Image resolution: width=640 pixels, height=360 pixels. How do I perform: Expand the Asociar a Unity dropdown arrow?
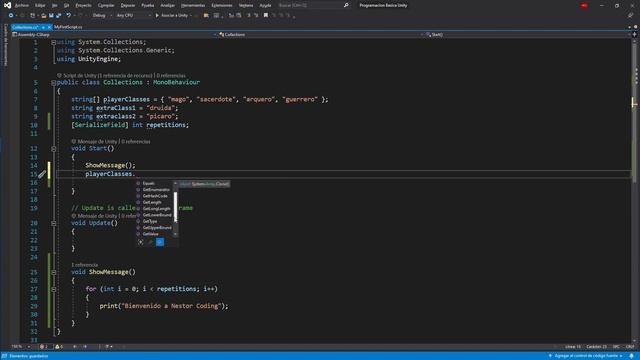coord(191,16)
